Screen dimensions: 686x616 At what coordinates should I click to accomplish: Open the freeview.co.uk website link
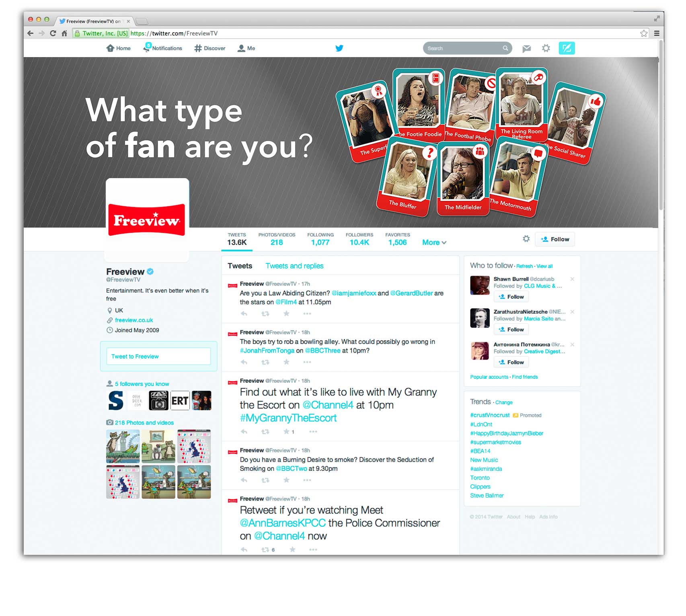(134, 320)
